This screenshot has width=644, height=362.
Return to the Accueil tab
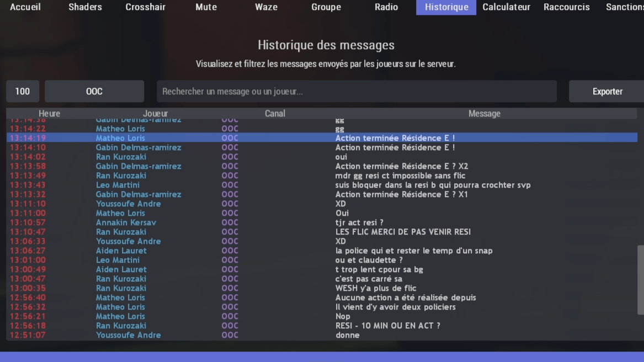point(25,7)
